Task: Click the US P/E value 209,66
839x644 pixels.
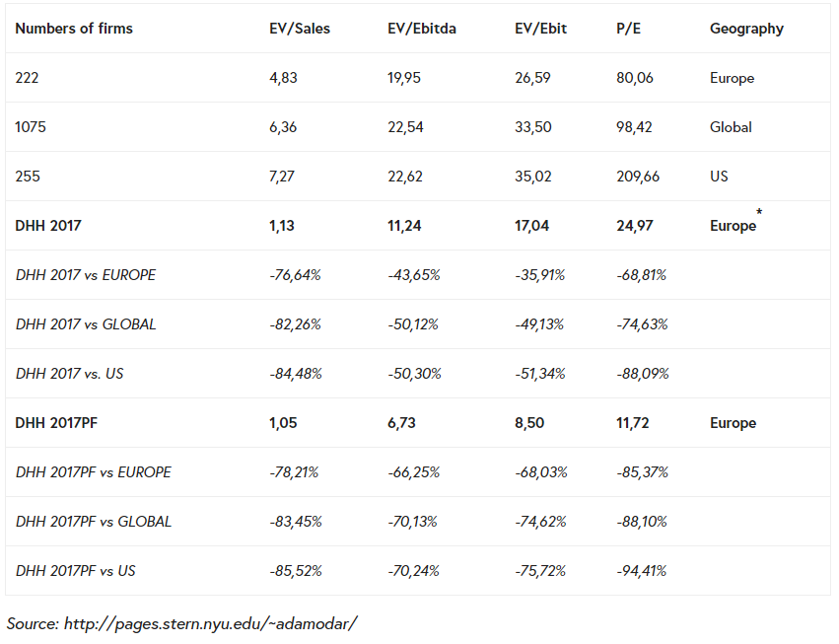Action: coord(638,177)
